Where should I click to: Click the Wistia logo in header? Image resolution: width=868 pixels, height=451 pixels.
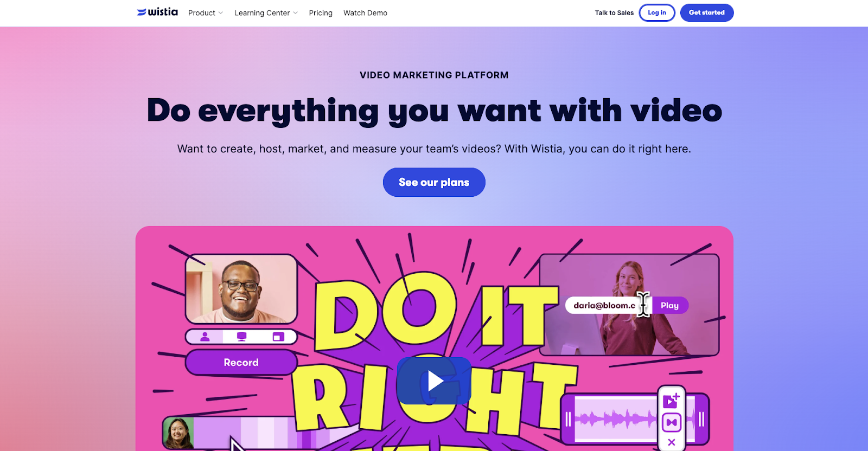pyautogui.click(x=157, y=12)
